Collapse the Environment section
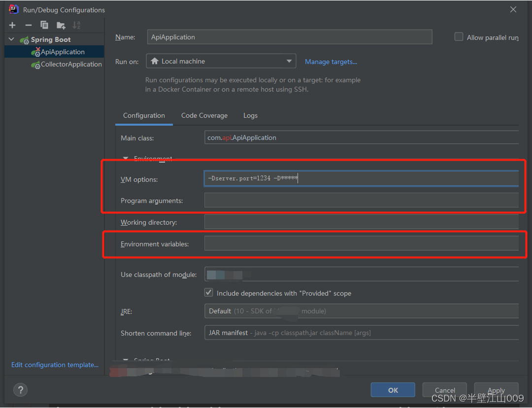This screenshot has width=532, height=408. (x=126, y=159)
